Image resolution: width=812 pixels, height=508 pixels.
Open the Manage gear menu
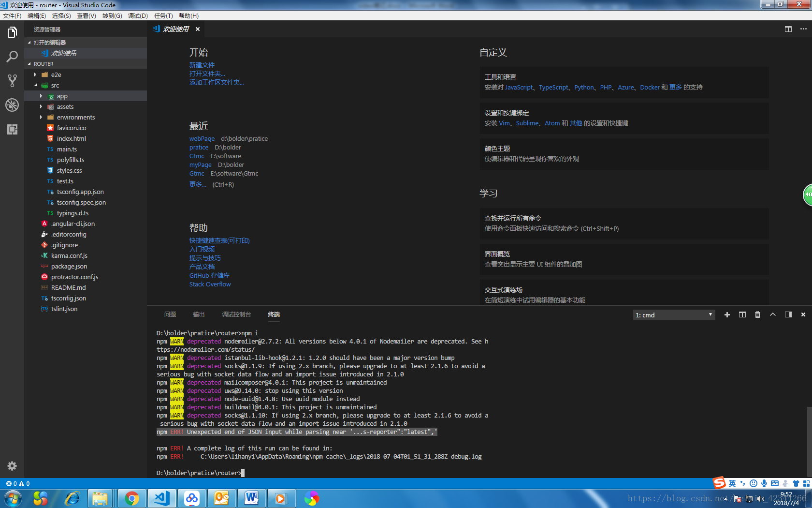click(x=12, y=466)
